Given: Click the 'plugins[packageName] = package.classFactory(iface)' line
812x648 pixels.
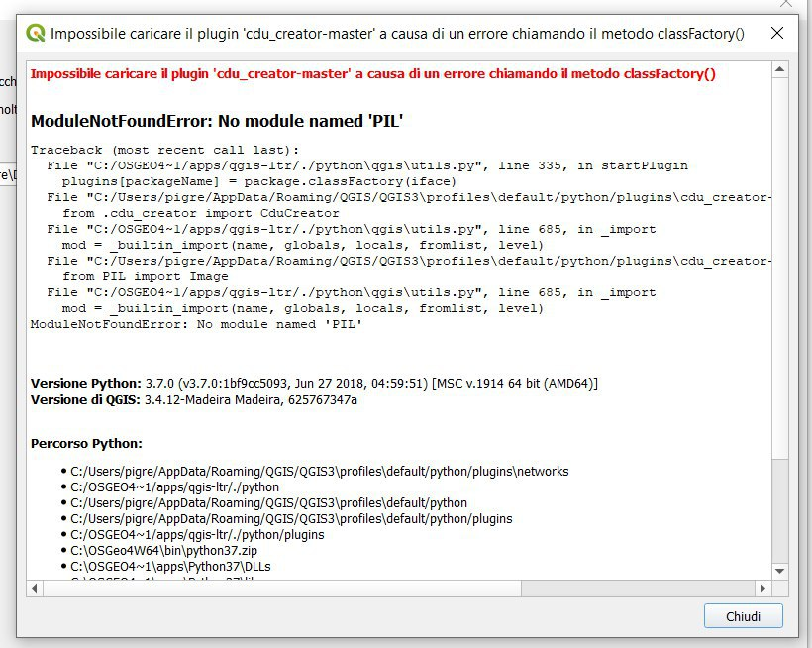Looking at the screenshot, I should [x=258, y=181].
